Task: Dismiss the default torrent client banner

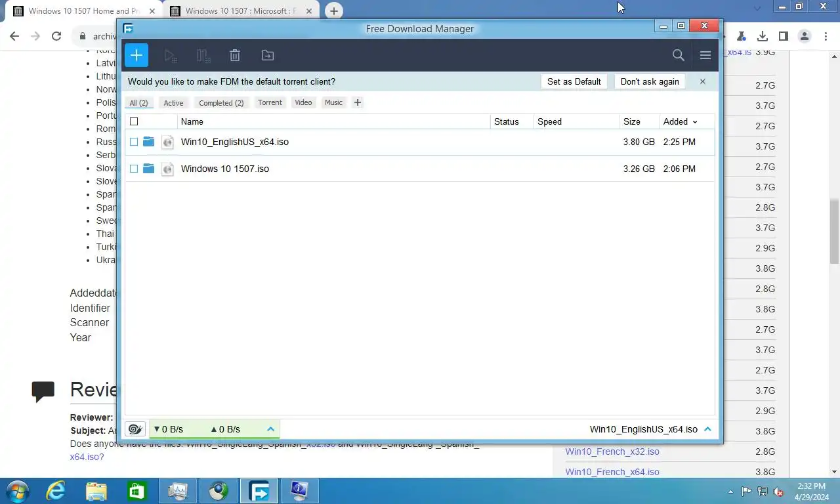Action: tap(702, 81)
